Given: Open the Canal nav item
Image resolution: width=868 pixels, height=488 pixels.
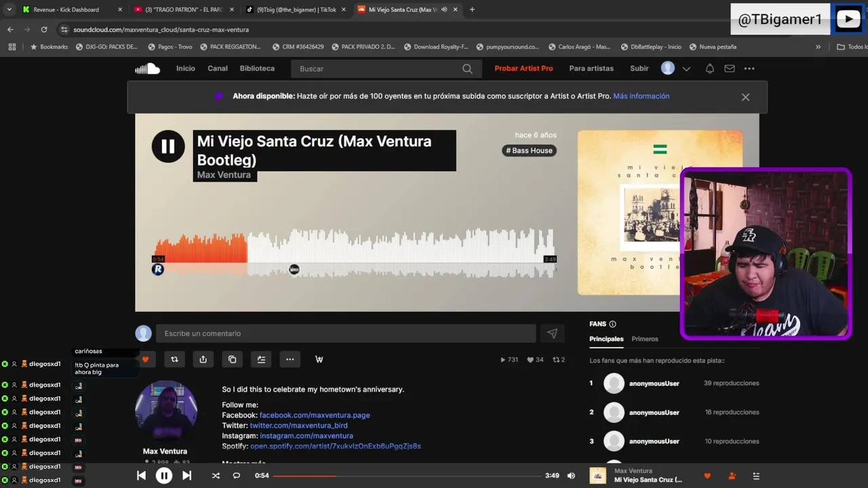Looking at the screenshot, I should [218, 68].
